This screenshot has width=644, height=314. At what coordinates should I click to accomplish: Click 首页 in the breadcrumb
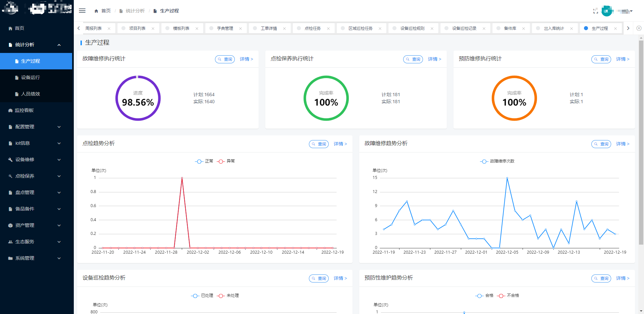pyautogui.click(x=103, y=11)
